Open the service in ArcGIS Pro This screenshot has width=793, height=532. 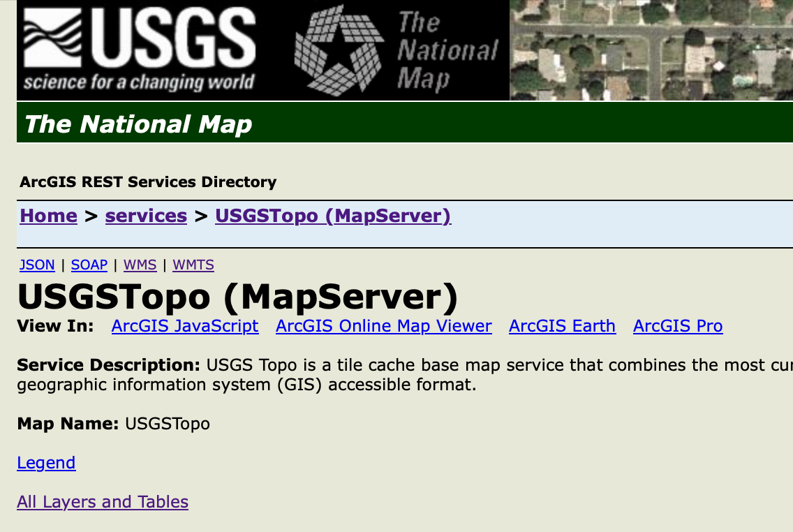tap(678, 326)
